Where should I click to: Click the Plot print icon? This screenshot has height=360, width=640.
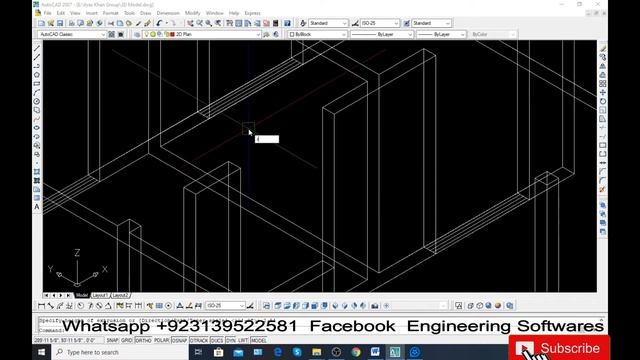71,23
